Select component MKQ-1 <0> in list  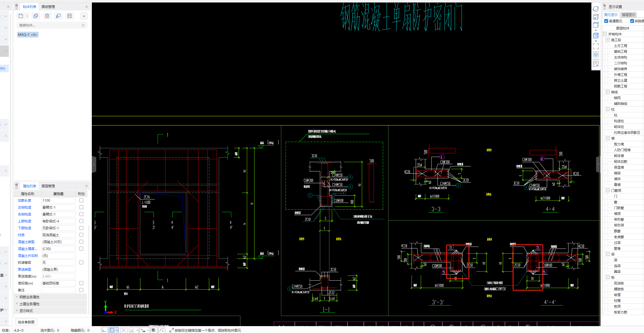tap(28, 35)
